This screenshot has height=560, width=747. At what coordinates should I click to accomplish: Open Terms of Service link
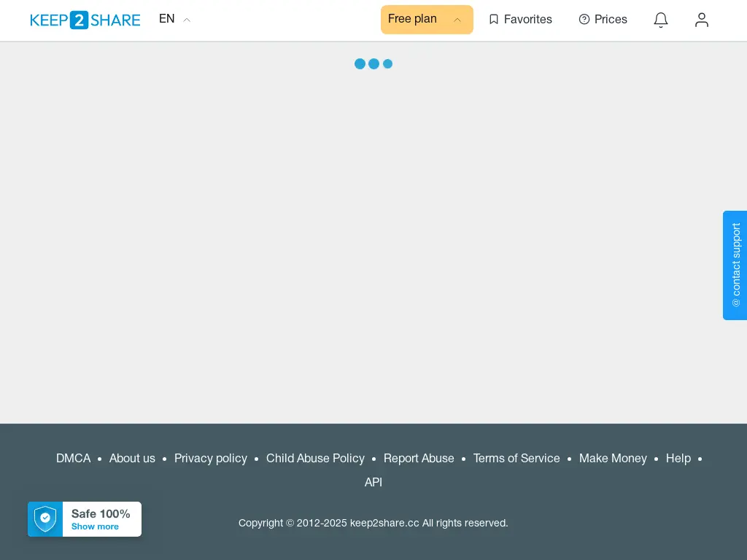point(516,459)
